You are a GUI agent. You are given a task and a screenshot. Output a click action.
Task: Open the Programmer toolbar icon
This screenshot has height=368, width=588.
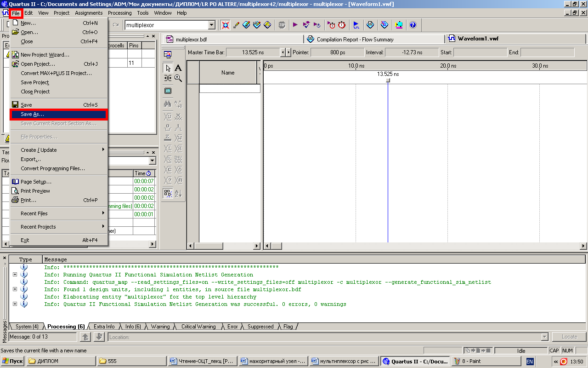tap(384, 25)
